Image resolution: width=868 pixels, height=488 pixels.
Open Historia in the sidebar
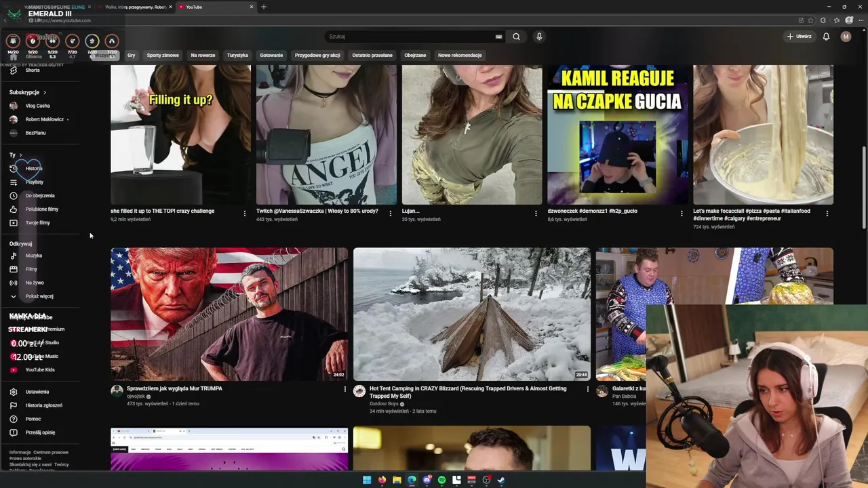point(41,168)
